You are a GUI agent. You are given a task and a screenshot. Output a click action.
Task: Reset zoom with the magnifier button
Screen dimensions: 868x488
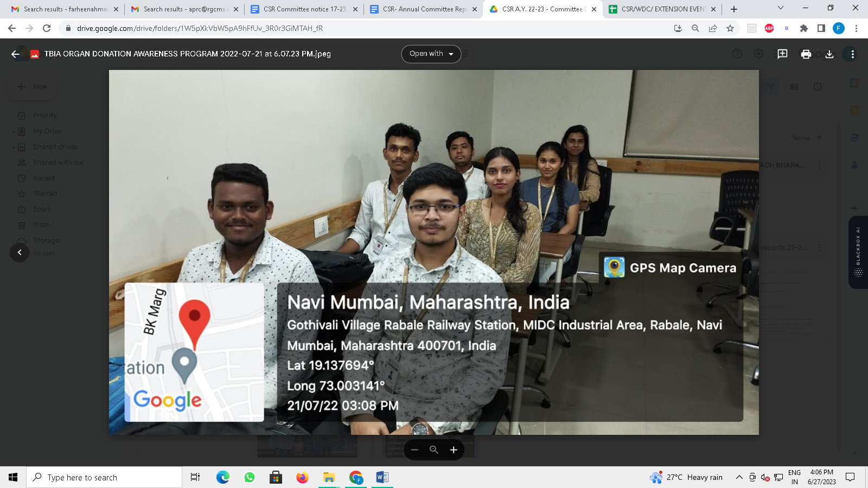pos(434,450)
